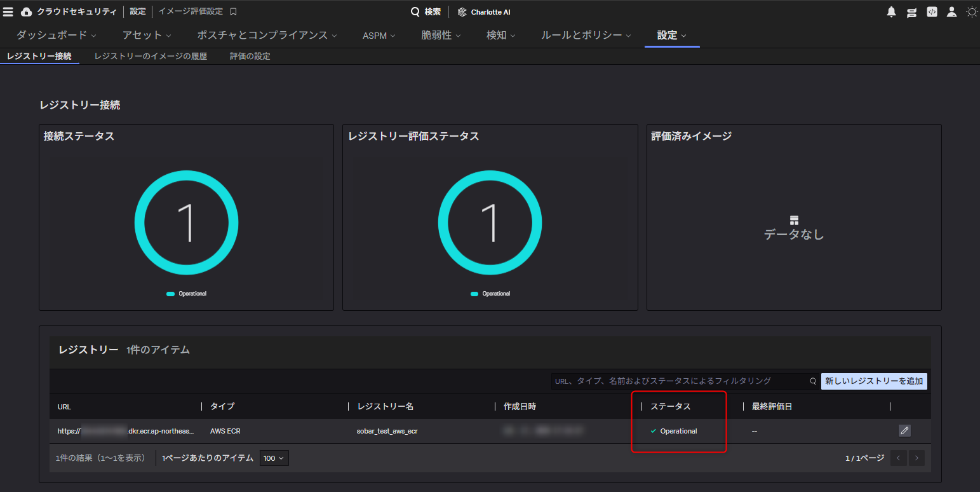The height and width of the screenshot is (492, 980).
Task: Click the 接続ステータス donut chart
Action: 187,223
